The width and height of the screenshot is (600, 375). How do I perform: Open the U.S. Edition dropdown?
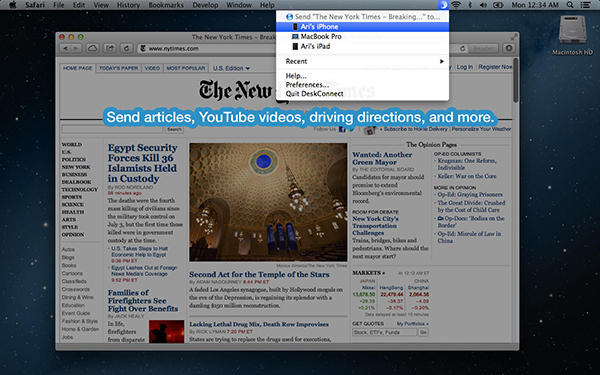231,68
